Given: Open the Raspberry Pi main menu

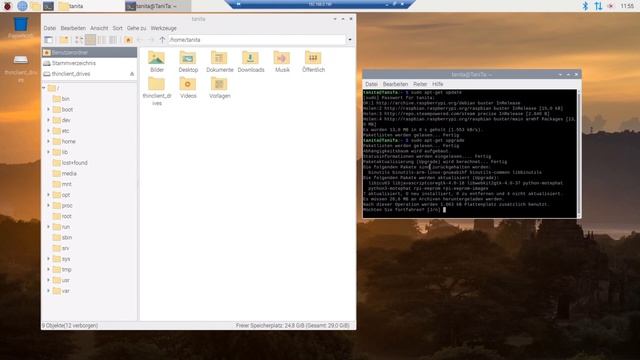Looking at the screenshot, I should (7, 6).
